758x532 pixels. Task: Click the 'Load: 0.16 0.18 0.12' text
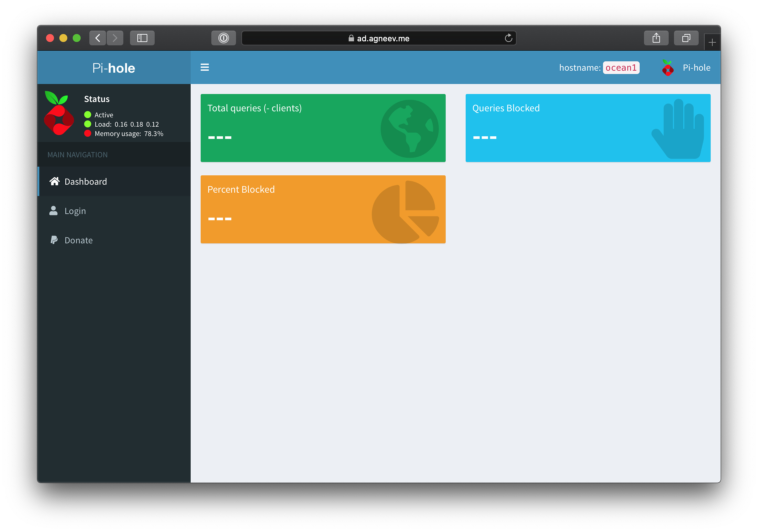(x=127, y=124)
